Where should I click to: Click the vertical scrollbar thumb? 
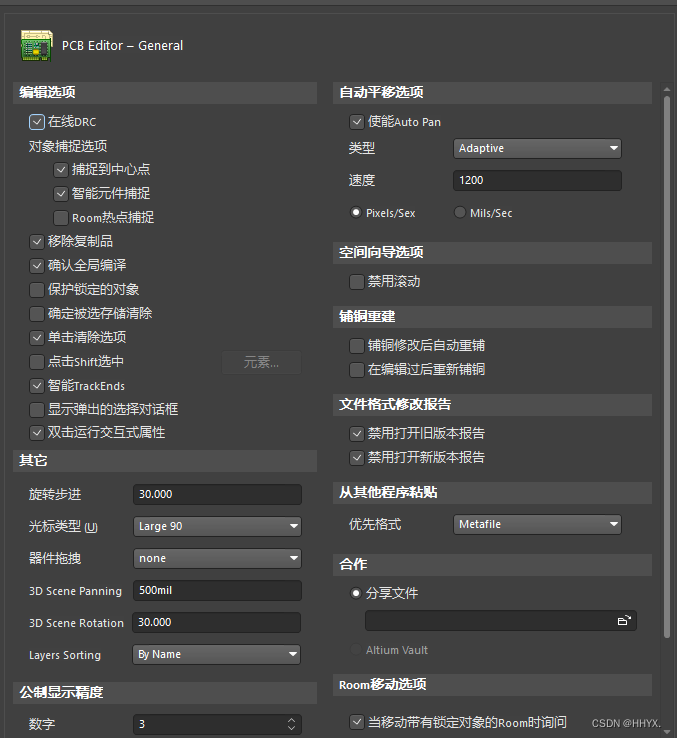(667, 367)
